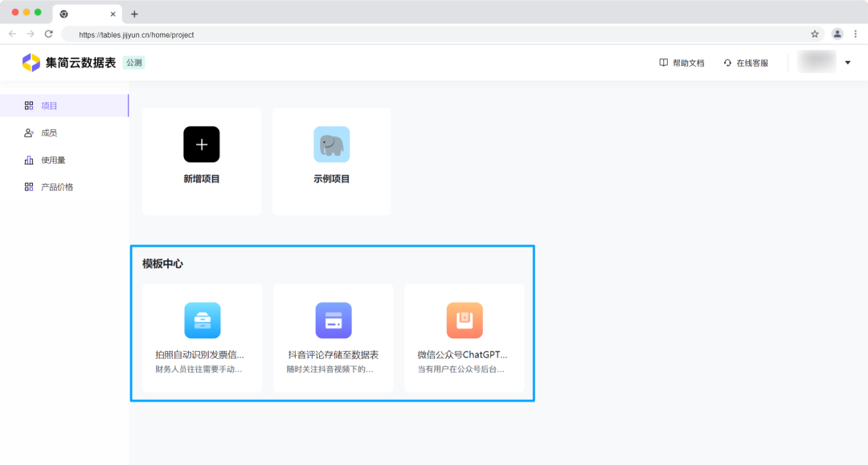Click the 使用量 bar chart icon
The width and height of the screenshot is (868, 465).
pos(29,160)
